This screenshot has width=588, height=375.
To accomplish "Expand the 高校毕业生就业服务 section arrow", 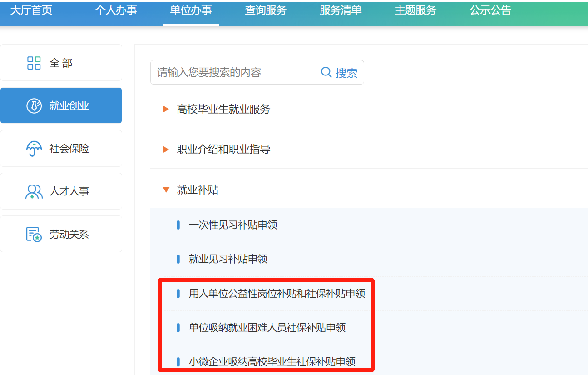I will point(166,109).
